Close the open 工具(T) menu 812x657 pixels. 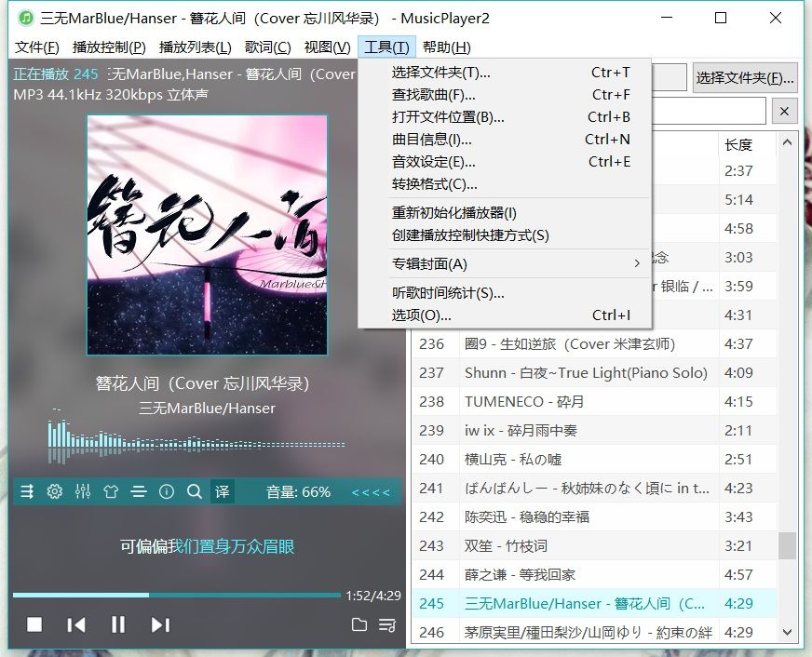pyautogui.click(x=386, y=47)
